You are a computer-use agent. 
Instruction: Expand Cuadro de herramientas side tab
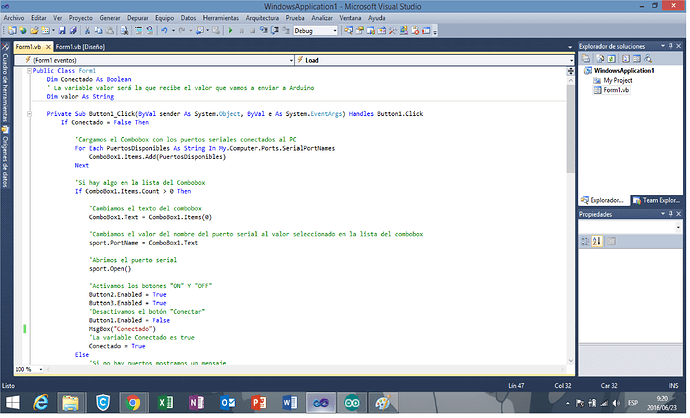[5, 84]
